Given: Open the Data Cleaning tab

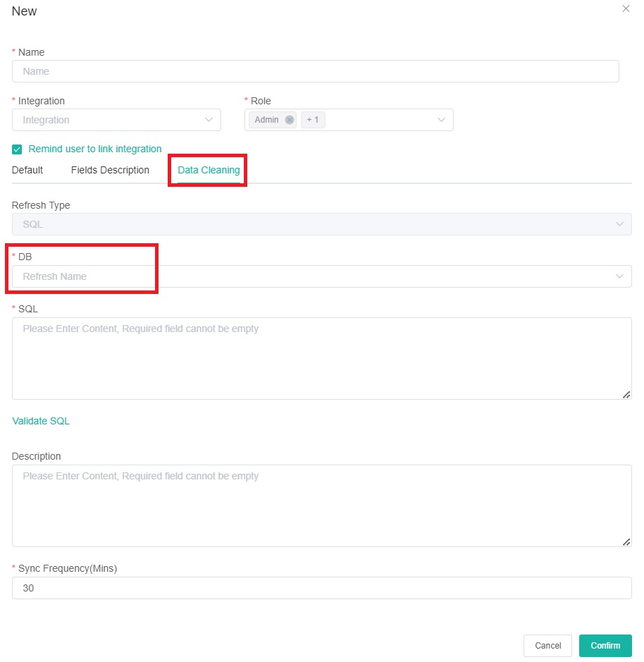Looking at the screenshot, I should tap(207, 170).
